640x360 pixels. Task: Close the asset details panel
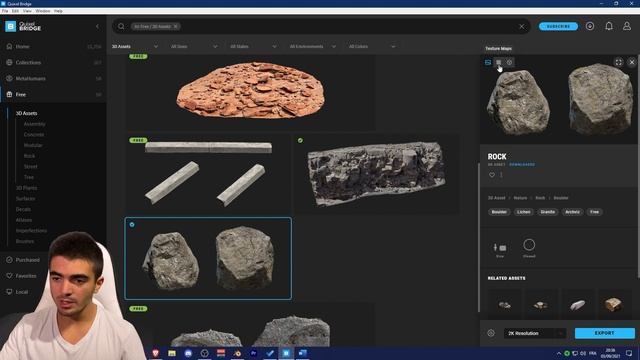pos(632,62)
